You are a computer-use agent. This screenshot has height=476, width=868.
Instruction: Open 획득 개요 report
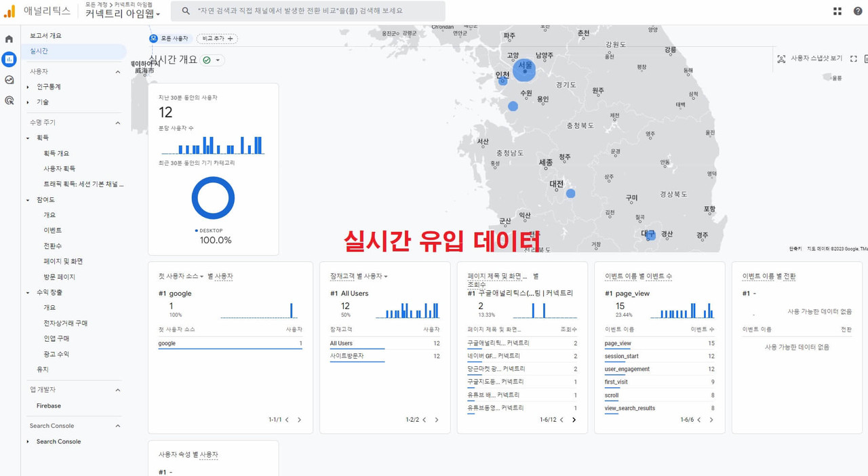point(56,153)
